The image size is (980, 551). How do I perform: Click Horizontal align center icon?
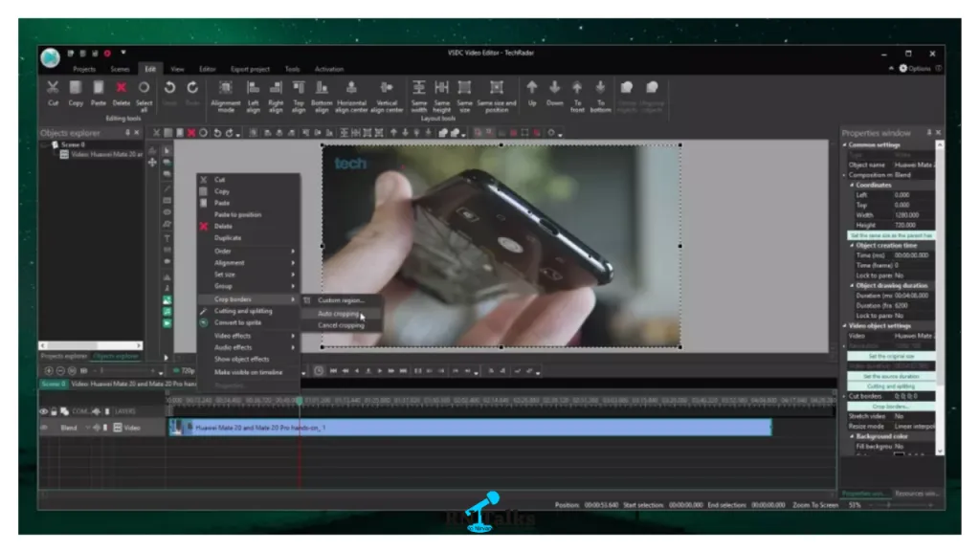click(351, 87)
